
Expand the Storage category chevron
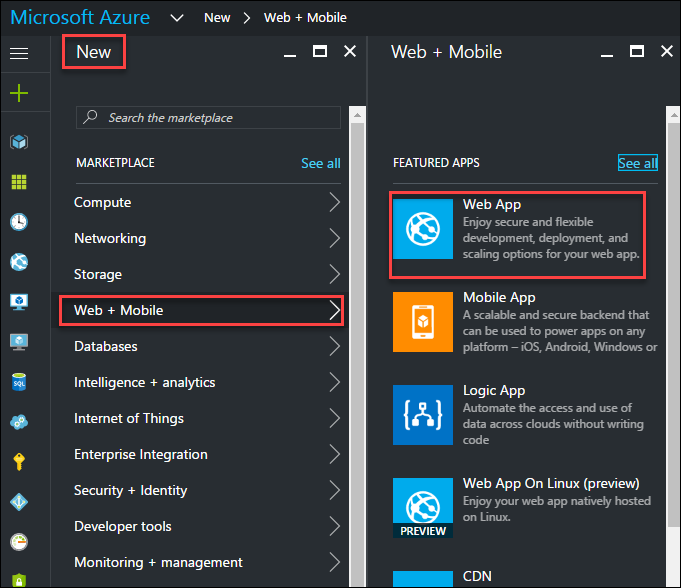334,274
